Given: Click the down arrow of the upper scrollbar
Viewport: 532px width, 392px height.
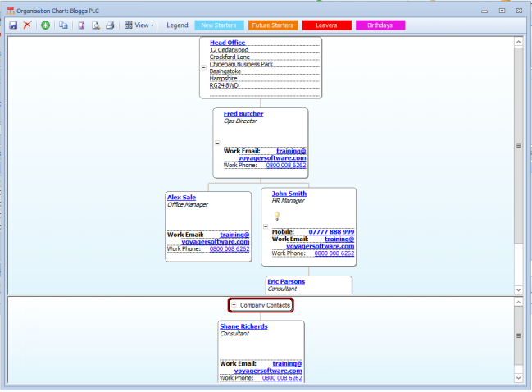Looking at the screenshot, I should point(518,290).
